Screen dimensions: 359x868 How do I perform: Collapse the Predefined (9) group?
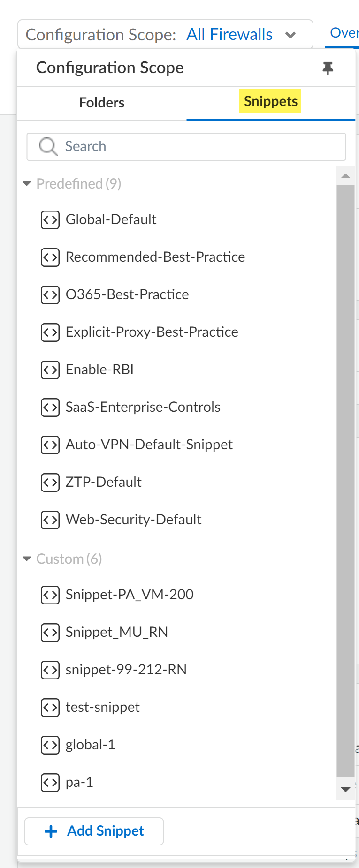tap(27, 184)
